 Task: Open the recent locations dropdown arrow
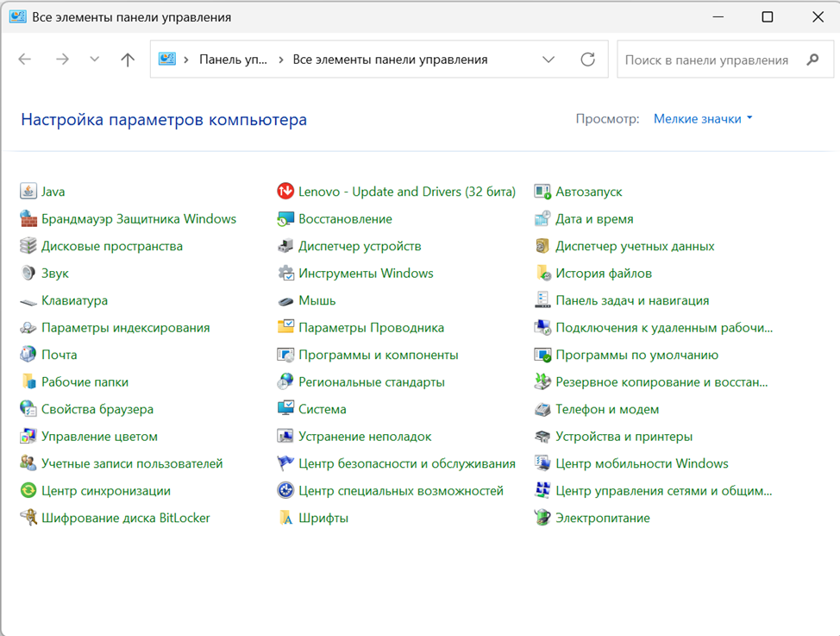tap(94, 59)
